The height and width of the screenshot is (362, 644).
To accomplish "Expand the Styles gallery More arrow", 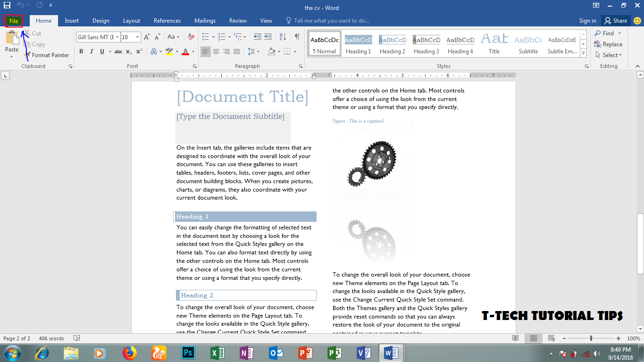I will tap(584, 53).
